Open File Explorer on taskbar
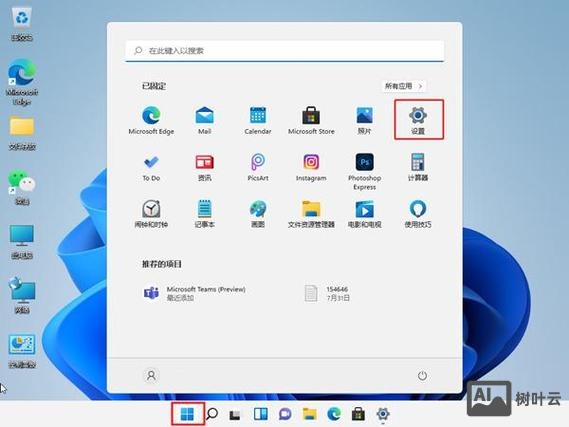 (310, 414)
